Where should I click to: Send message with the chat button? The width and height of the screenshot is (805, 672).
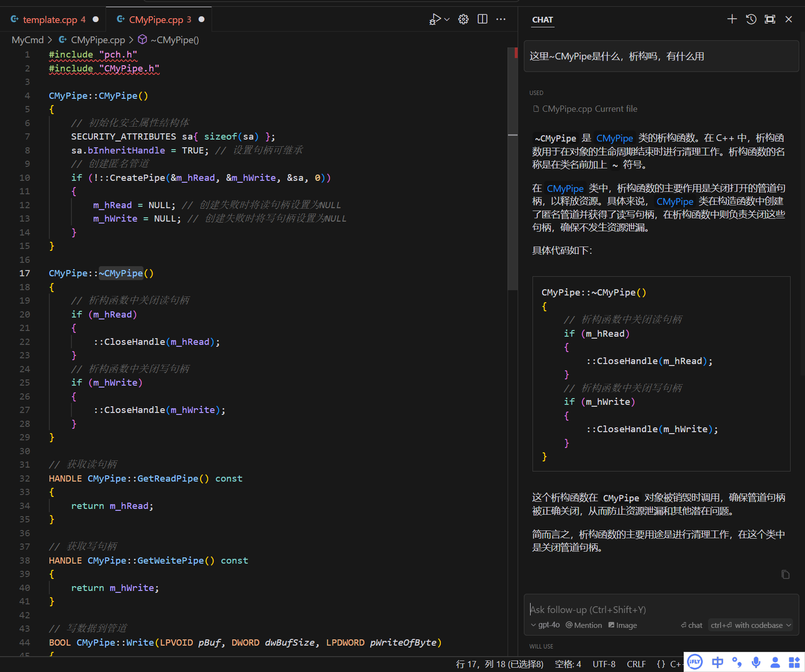pyautogui.click(x=691, y=625)
